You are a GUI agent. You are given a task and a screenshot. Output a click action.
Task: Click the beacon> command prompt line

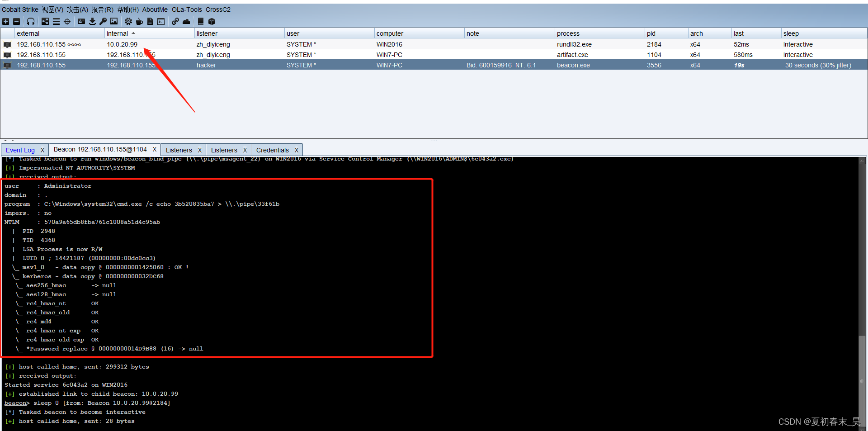point(87,403)
